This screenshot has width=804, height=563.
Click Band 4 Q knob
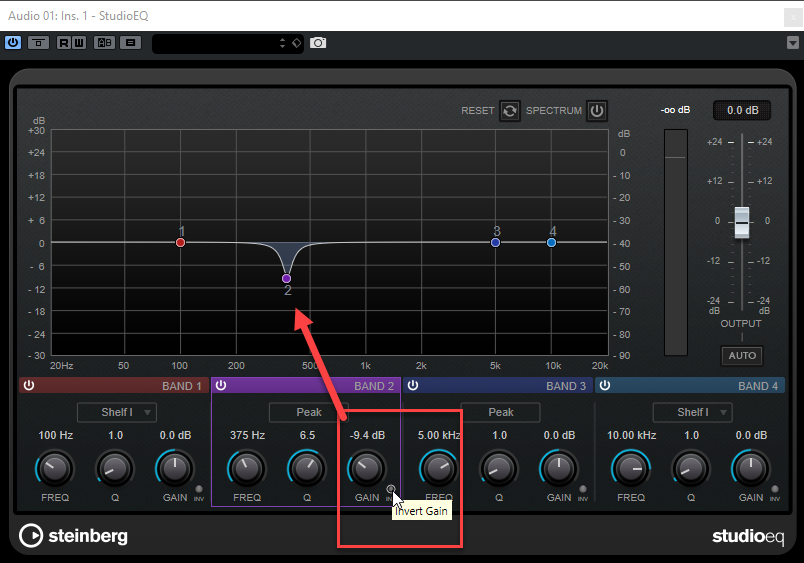[x=691, y=468]
